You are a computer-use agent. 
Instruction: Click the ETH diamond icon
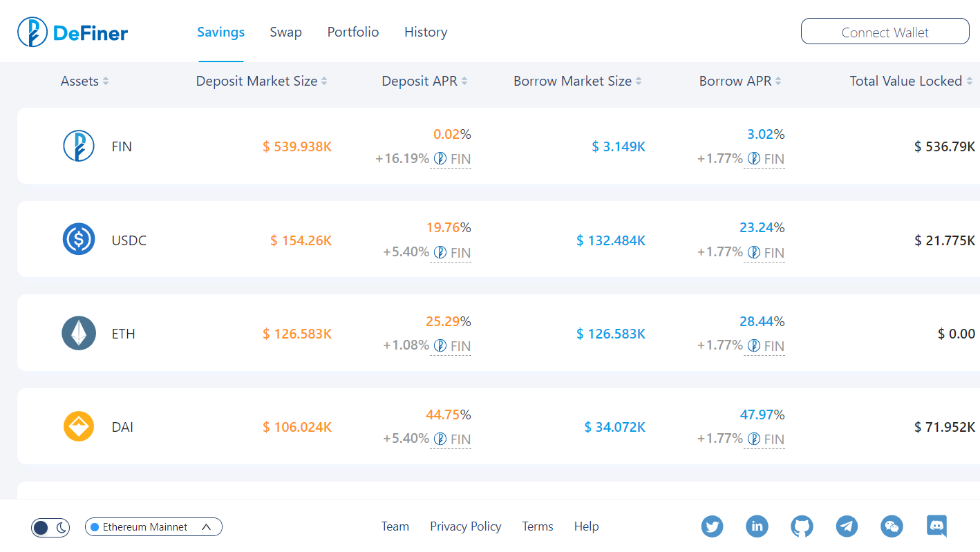79,333
